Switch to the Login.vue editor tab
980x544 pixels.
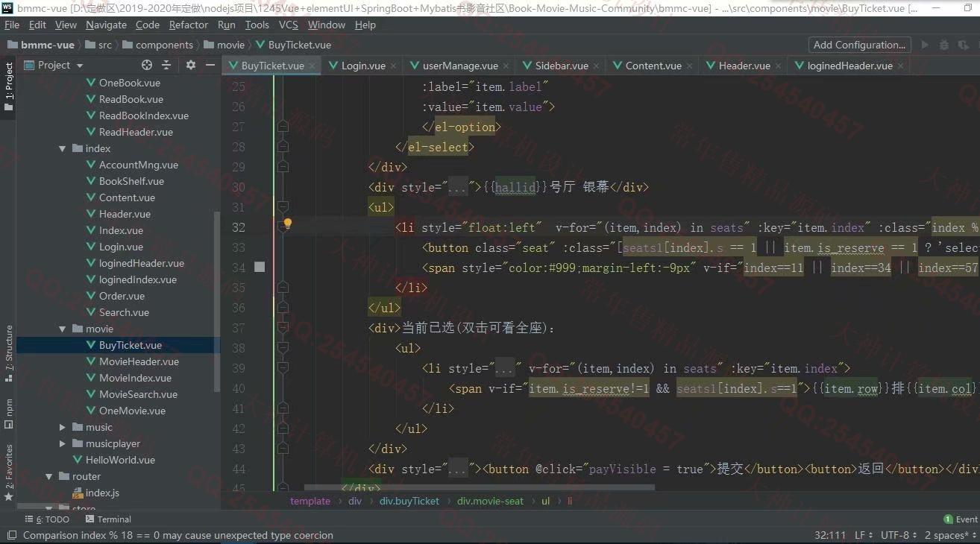pyautogui.click(x=363, y=66)
